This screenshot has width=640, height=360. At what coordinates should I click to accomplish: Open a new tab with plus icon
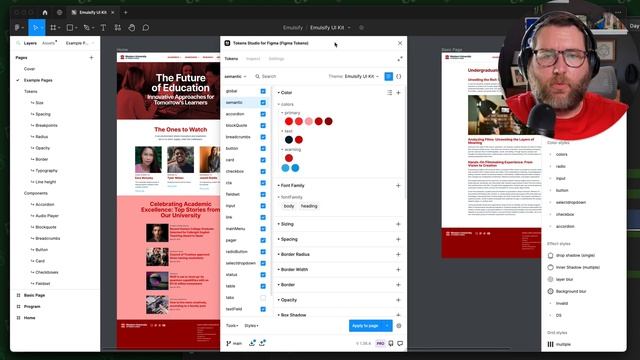(x=125, y=13)
